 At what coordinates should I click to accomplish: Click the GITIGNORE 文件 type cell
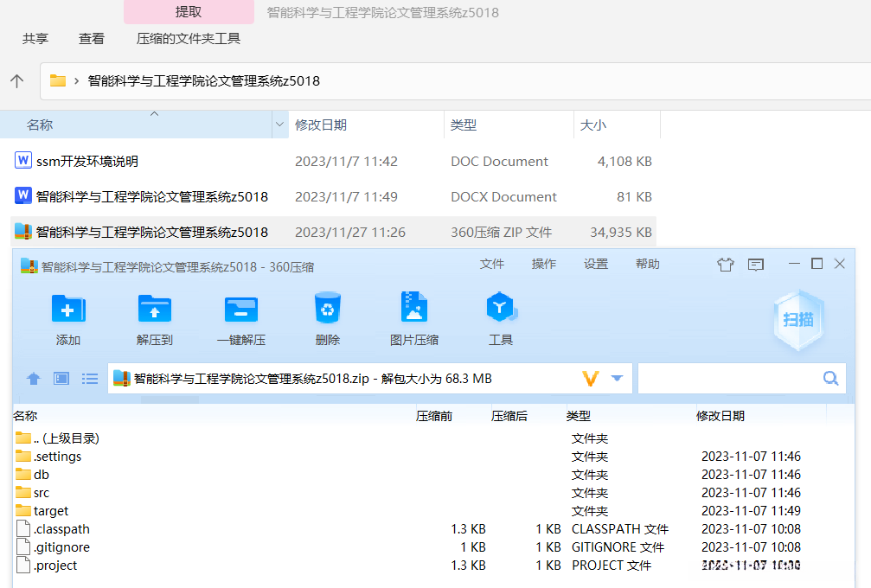pyautogui.click(x=618, y=546)
